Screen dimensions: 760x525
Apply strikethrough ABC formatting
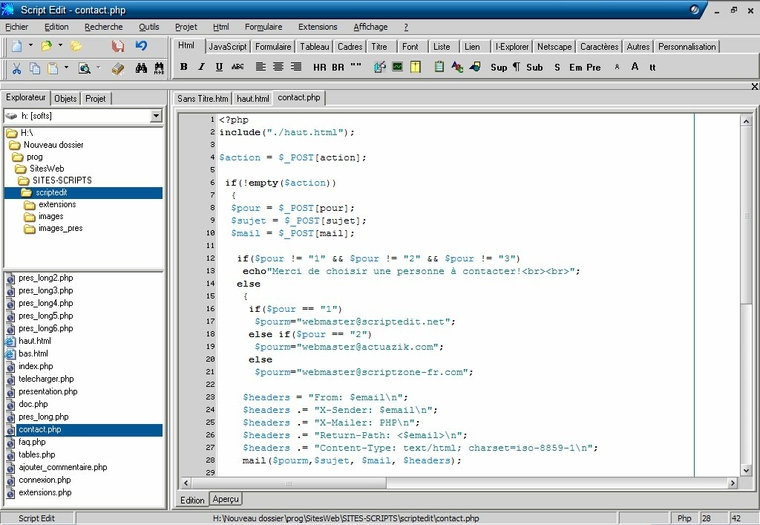[x=238, y=67]
